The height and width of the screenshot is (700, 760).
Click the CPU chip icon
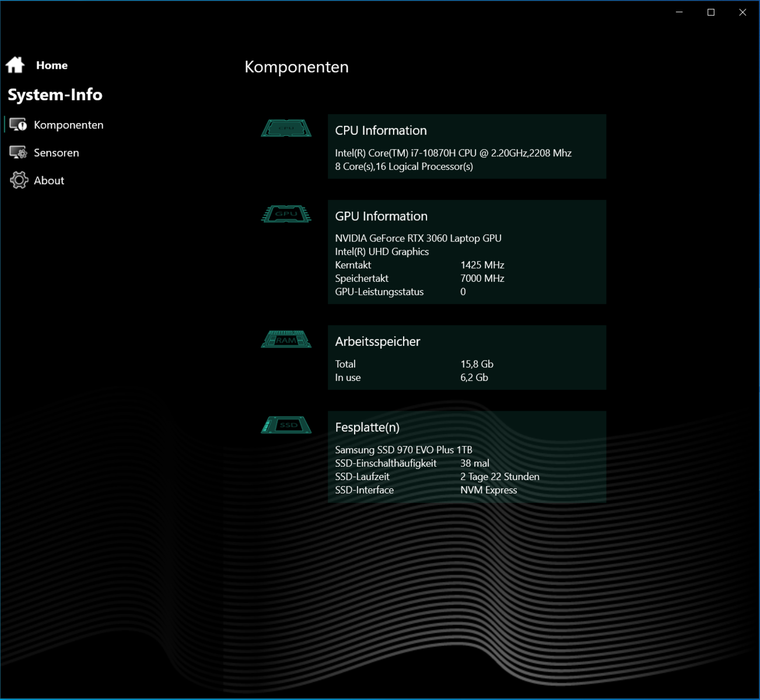[x=286, y=128]
